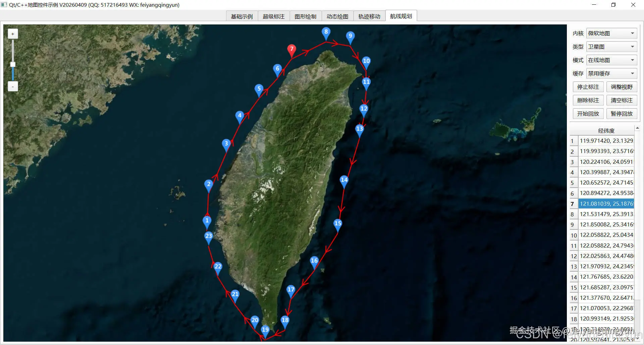This screenshot has height=345, width=644.
Task: Switch to the 基础示例 tab
Action: pos(242,16)
